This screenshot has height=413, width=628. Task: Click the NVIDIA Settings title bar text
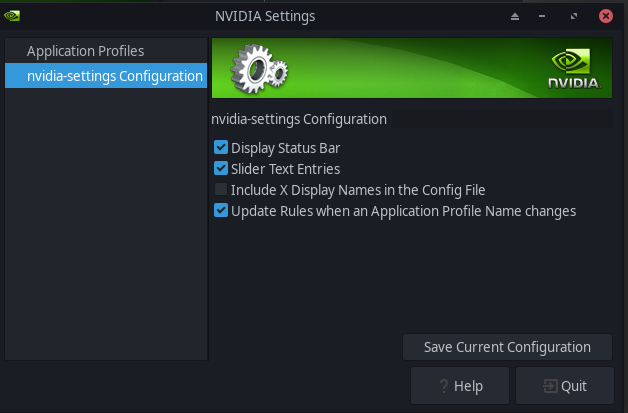265,16
